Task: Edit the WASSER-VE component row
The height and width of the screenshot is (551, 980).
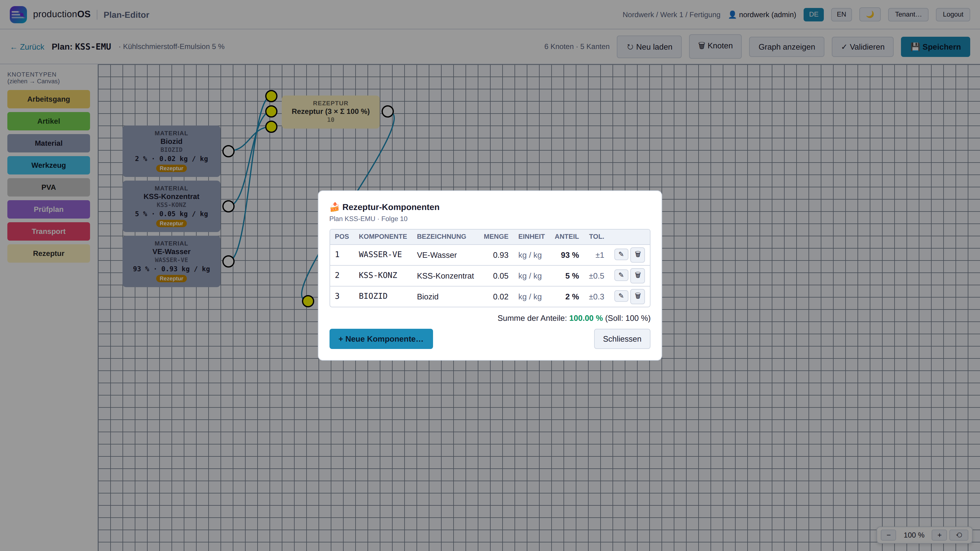Action: click(x=621, y=254)
